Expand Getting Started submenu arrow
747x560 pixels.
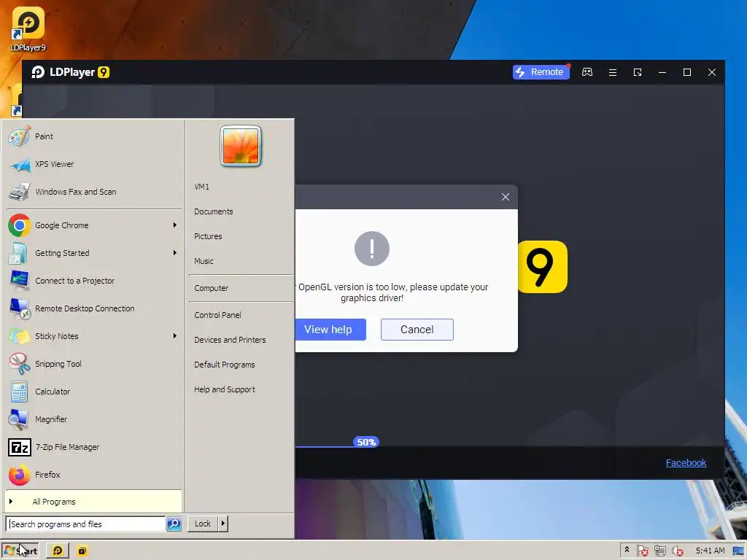point(175,252)
